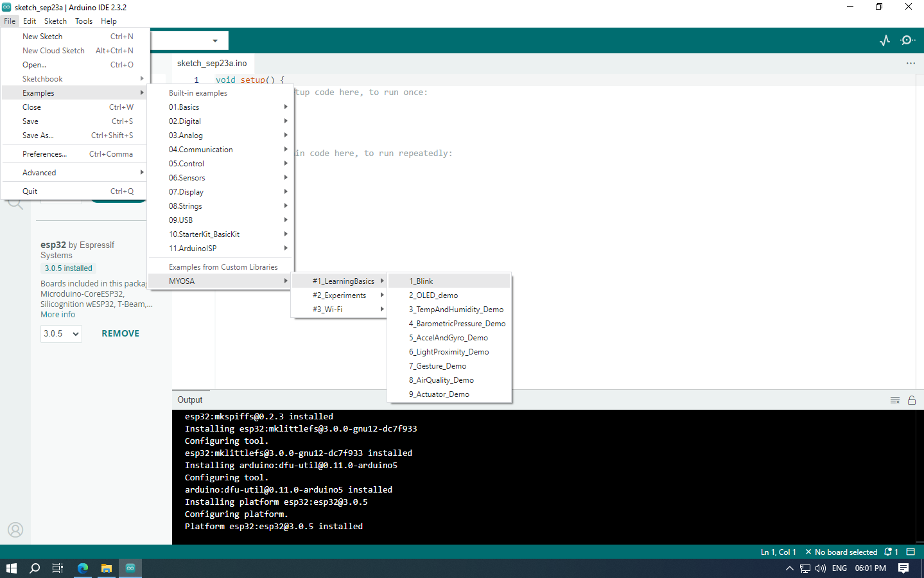The image size is (924, 578).
Task: Expand #2_Experiments submenu
Action: [340, 295]
